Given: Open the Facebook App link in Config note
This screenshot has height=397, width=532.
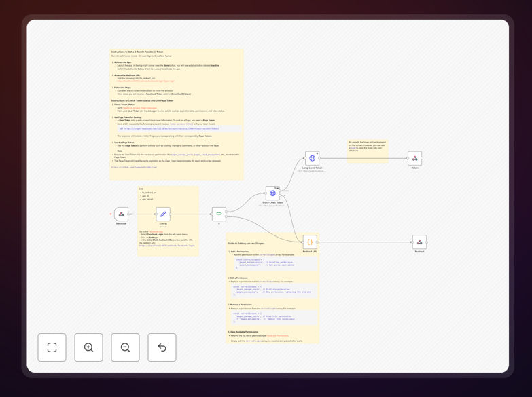Looking at the screenshot, I should pos(156,232).
